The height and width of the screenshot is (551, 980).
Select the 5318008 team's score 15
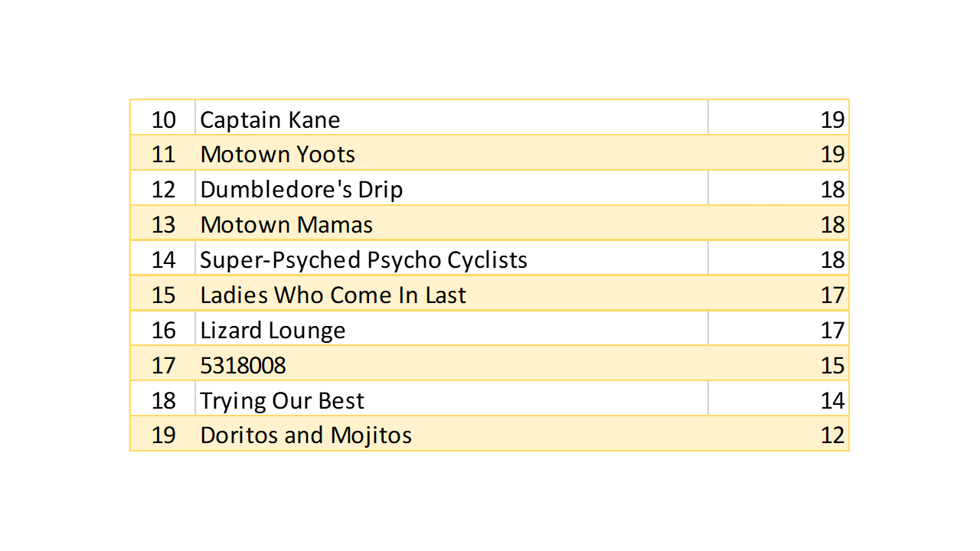(831, 366)
